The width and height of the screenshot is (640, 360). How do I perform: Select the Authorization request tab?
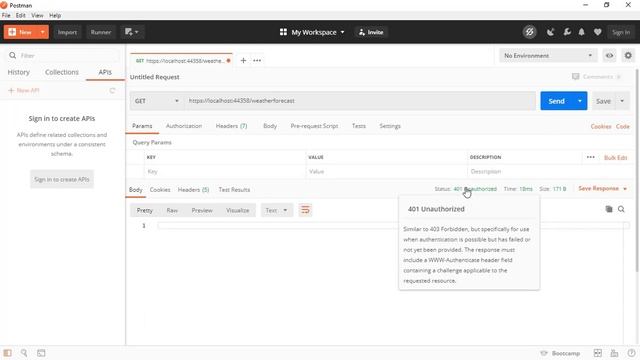click(184, 126)
